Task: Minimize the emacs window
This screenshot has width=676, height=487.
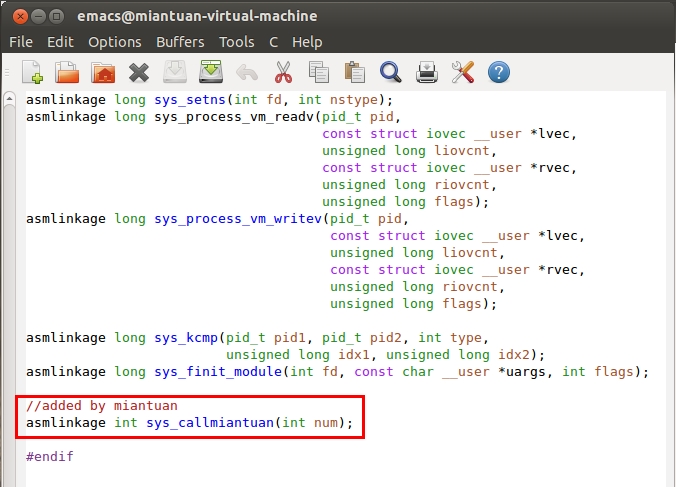Action: (x=38, y=16)
